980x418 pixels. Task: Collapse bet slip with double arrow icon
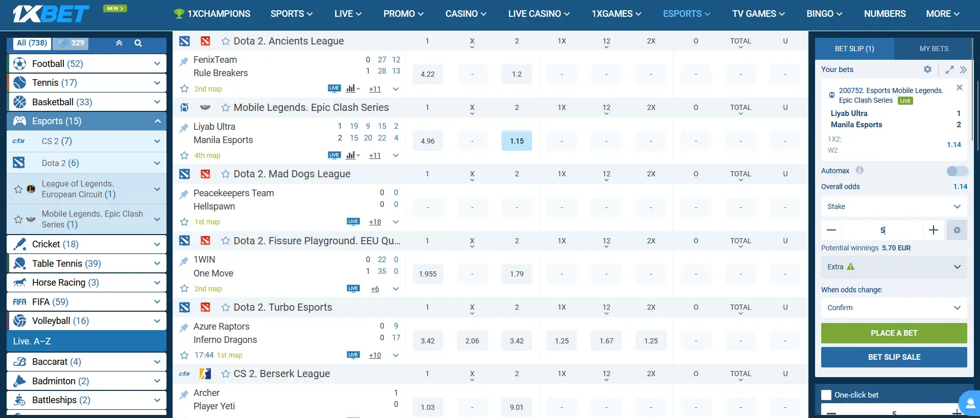[963, 69]
